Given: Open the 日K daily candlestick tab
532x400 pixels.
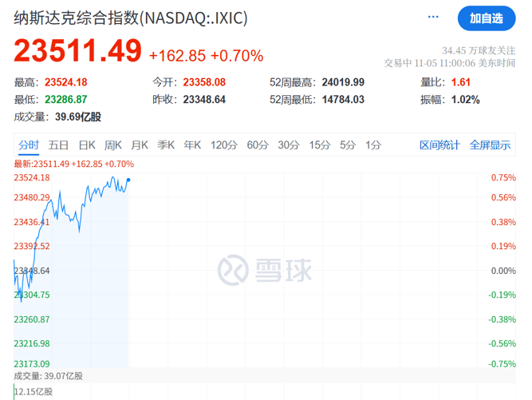Looking at the screenshot, I should point(87,145).
